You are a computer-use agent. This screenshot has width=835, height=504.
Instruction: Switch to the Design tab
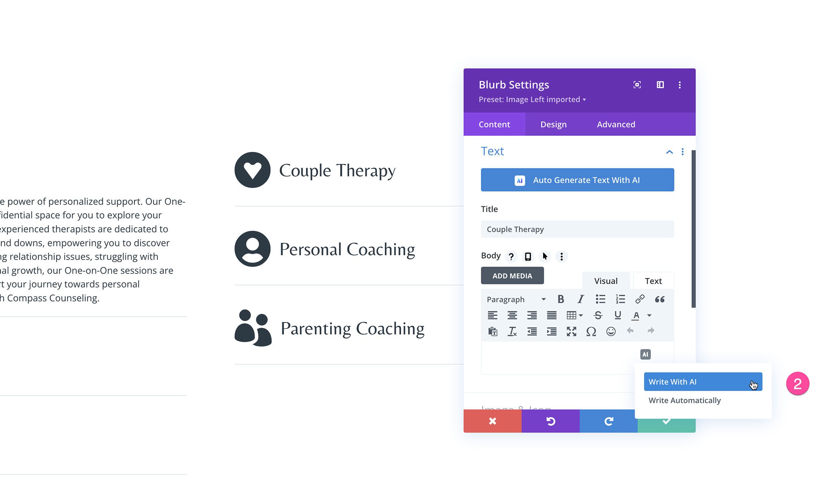(554, 124)
